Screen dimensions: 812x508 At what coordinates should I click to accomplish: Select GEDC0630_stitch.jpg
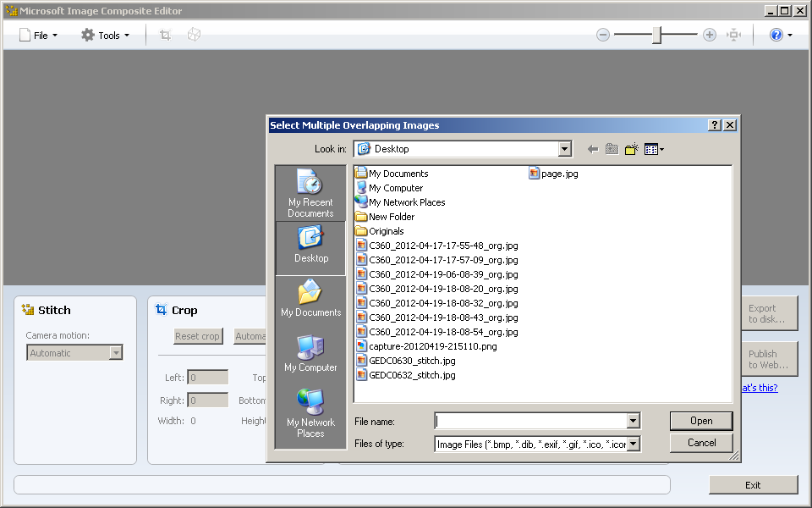[x=407, y=361]
